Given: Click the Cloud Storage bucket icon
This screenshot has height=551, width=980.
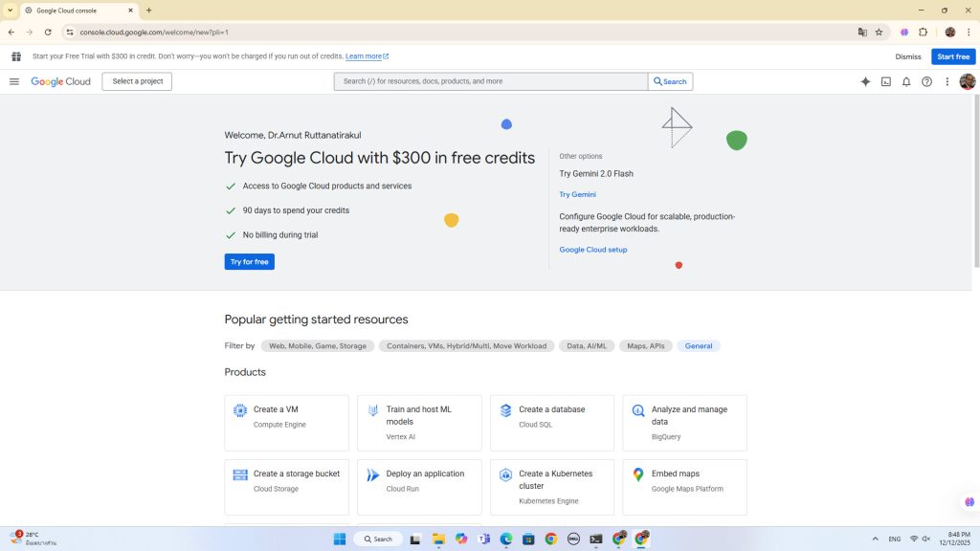Looking at the screenshot, I should pos(240,474).
